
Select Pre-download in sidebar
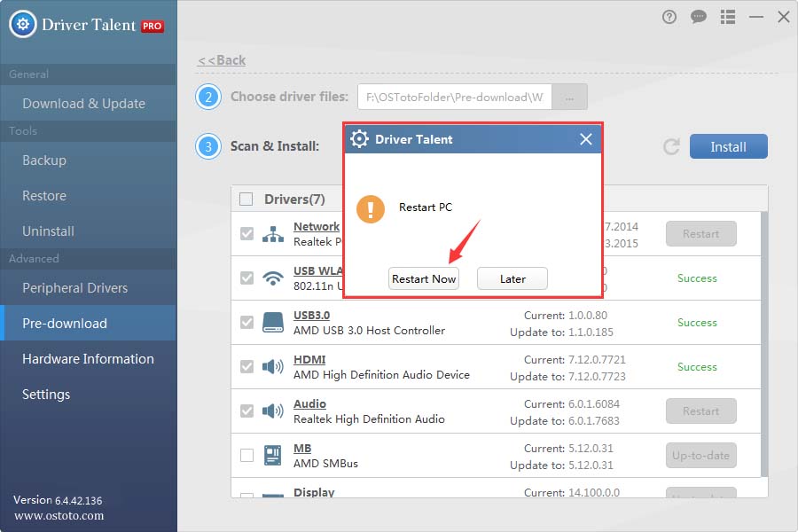click(89, 323)
